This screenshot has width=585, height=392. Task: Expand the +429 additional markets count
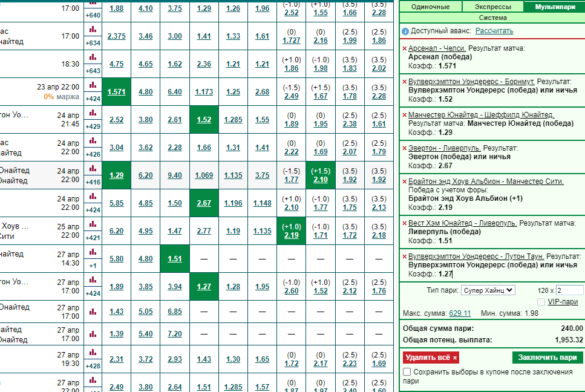[x=93, y=126]
